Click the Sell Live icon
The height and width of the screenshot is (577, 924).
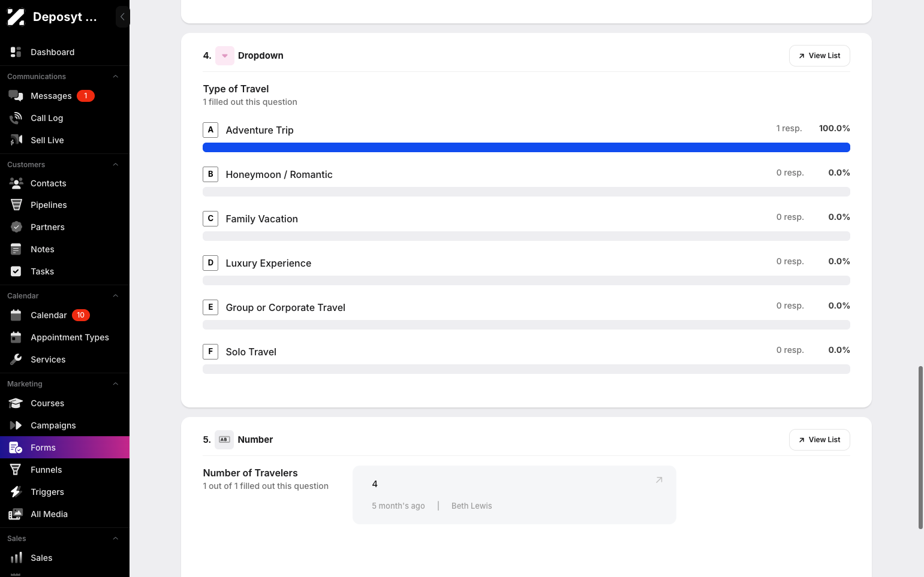[16, 140]
